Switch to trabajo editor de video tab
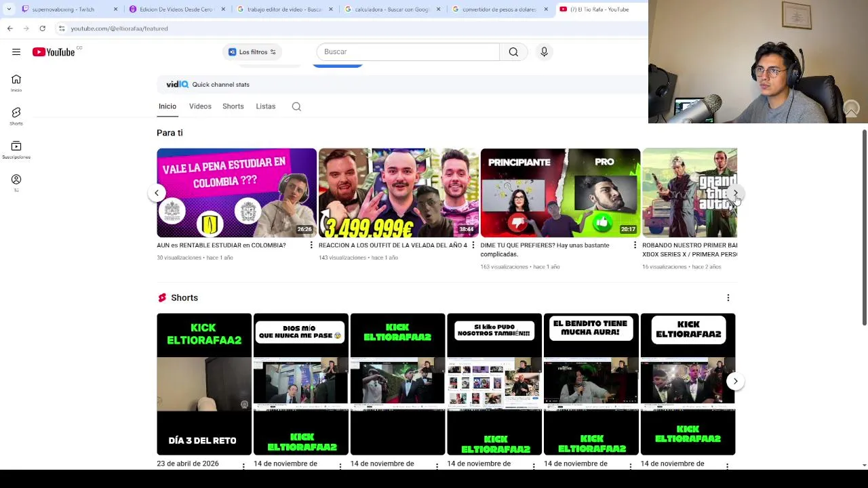 [x=284, y=9]
